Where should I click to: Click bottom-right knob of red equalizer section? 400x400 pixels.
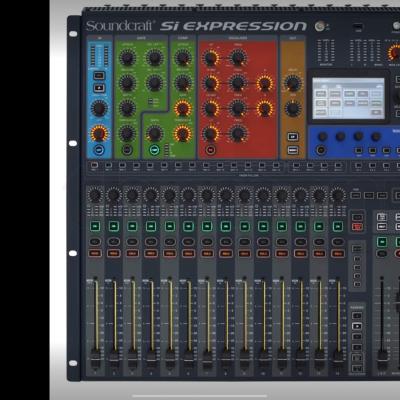(x=237, y=134)
